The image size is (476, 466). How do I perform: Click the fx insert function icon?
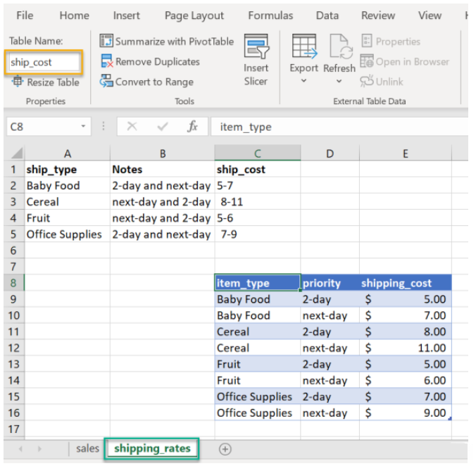tap(192, 126)
